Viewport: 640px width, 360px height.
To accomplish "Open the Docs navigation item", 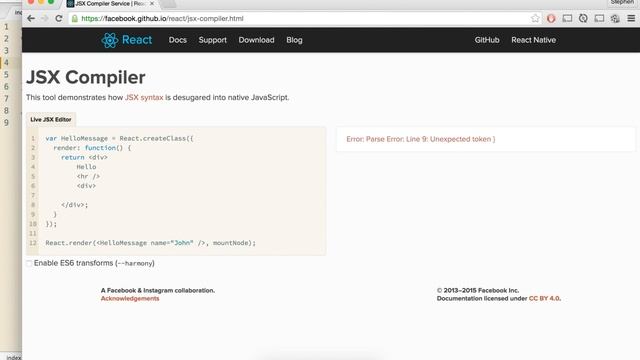I will 178,40.
